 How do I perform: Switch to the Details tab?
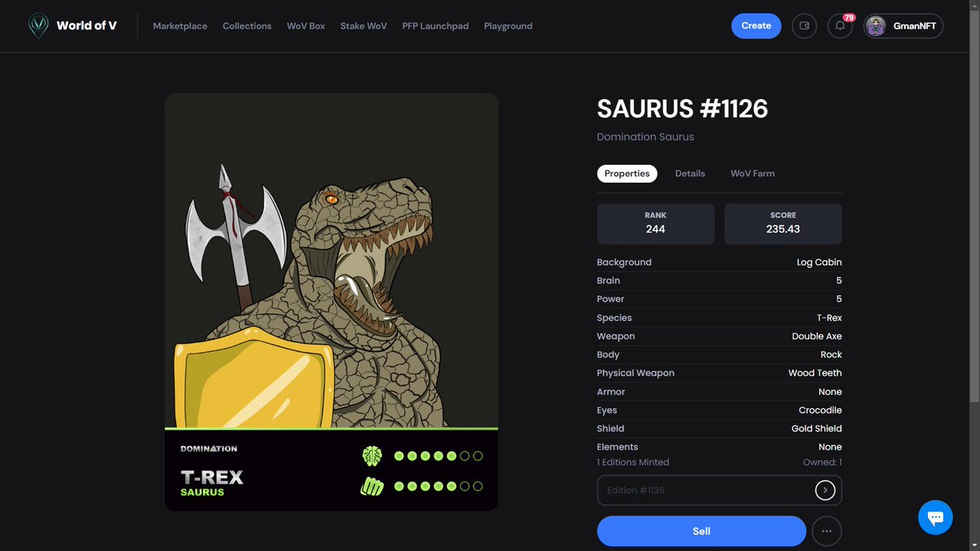(690, 173)
